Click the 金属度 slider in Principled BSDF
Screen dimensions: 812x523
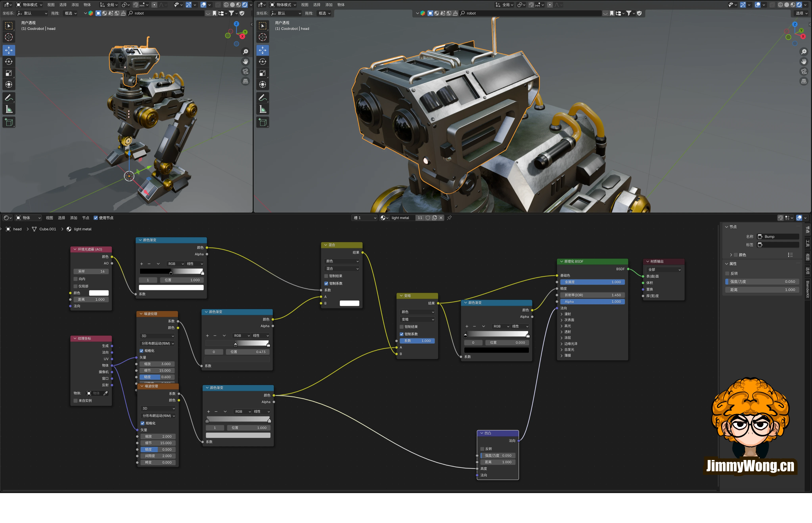pyautogui.click(x=592, y=282)
